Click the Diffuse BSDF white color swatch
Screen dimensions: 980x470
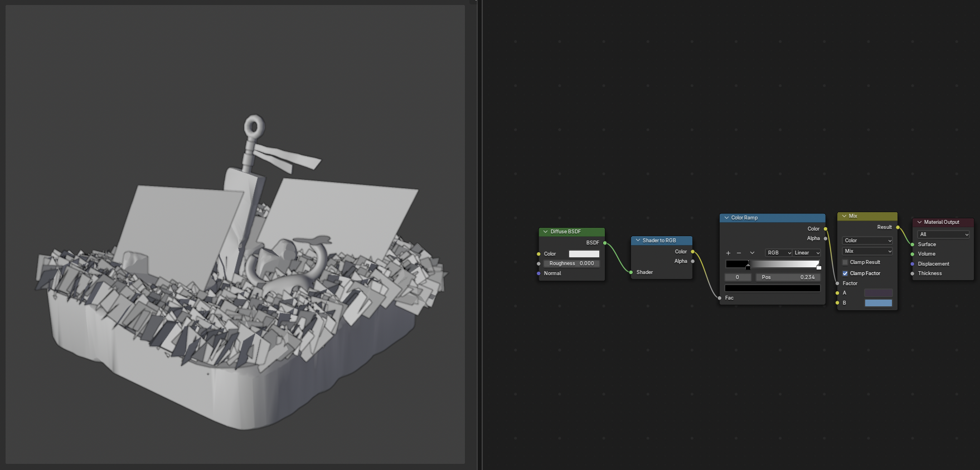(584, 254)
